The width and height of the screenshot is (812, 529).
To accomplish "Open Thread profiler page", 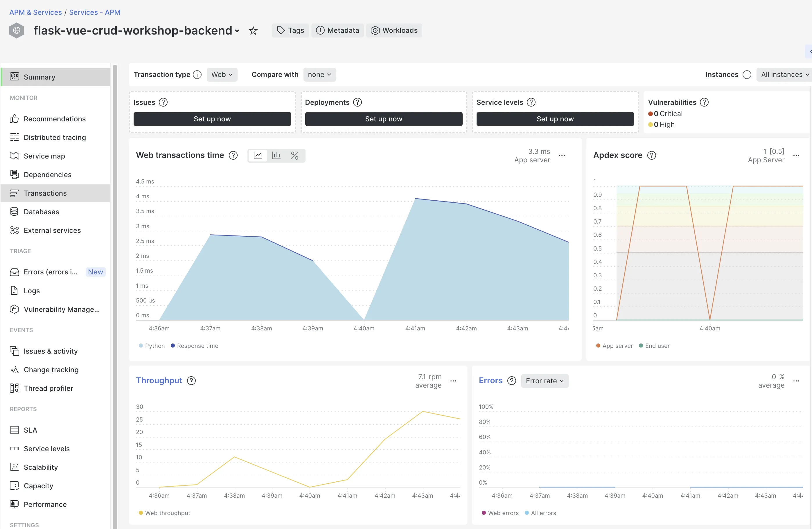I will pyautogui.click(x=55, y=388).
